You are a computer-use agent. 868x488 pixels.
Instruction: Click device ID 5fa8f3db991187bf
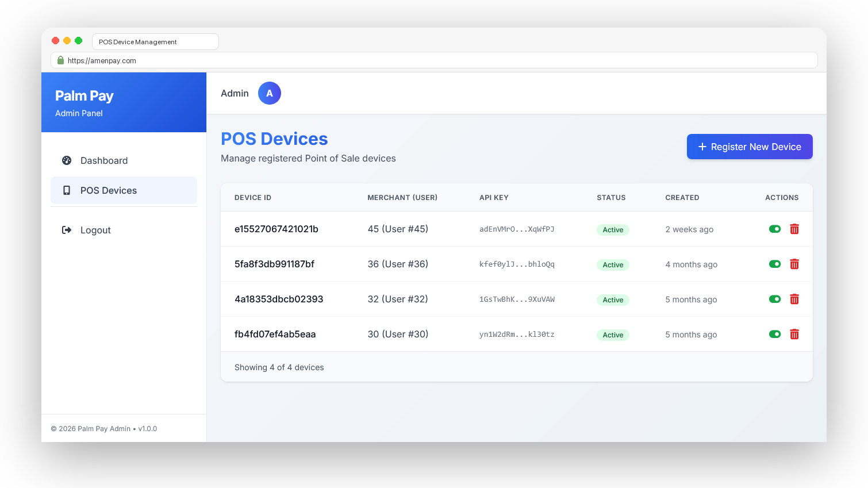(x=274, y=264)
